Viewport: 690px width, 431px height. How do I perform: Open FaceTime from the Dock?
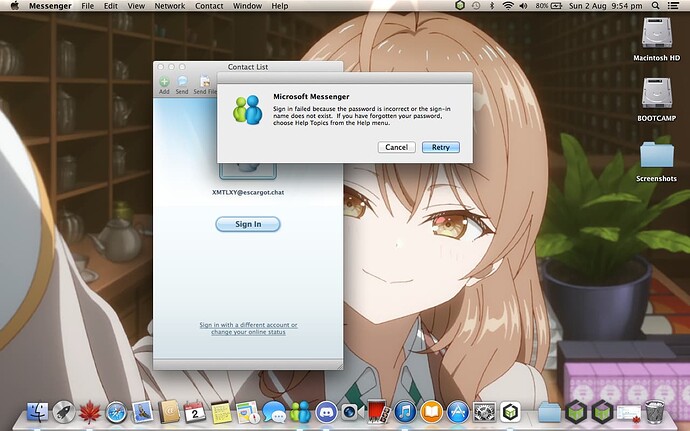coord(352,413)
